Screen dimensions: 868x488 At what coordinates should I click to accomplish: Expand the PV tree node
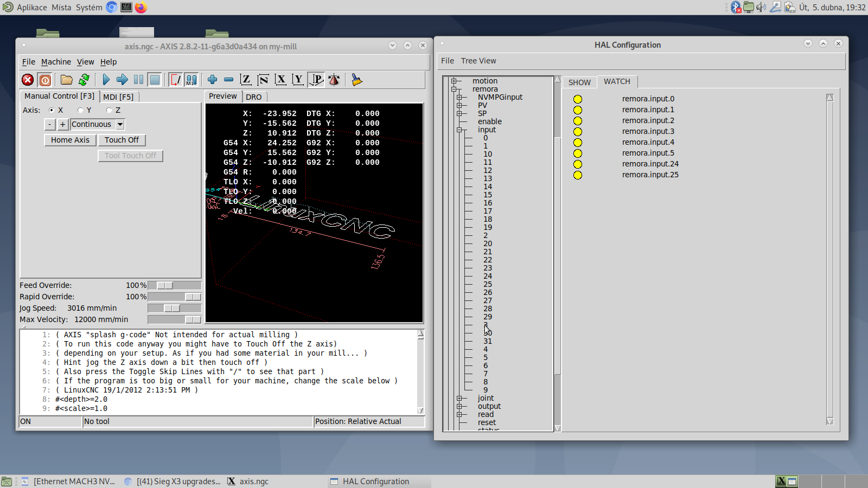[x=459, y=106]
